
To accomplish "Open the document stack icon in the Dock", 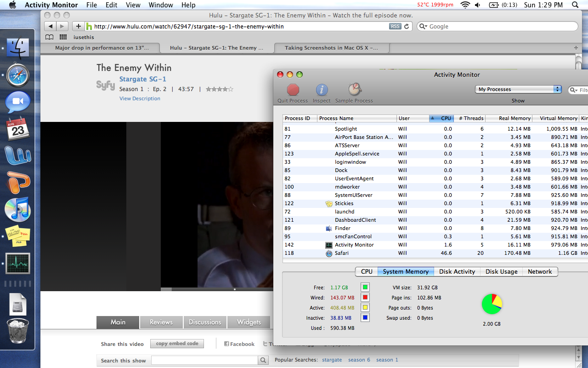I will pos(18,304).
